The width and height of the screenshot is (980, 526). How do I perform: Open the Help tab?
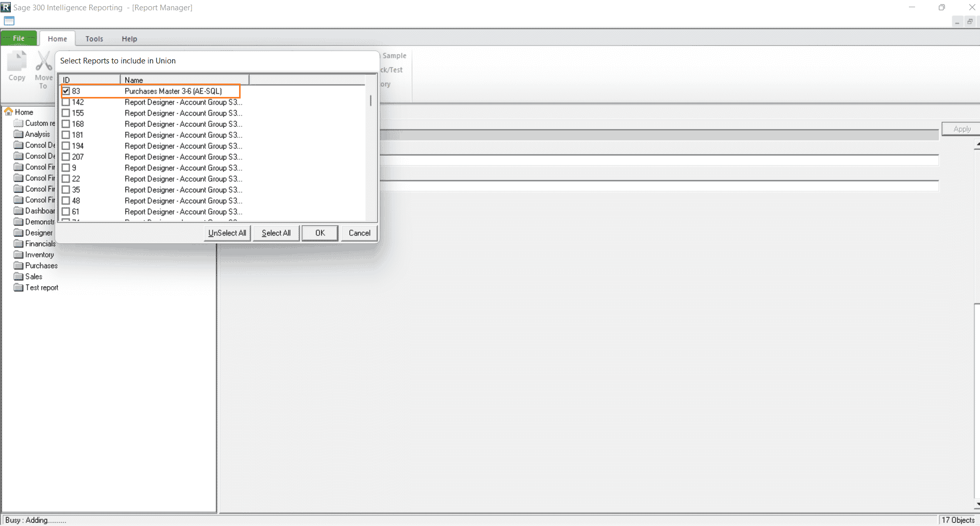click(129, 39)
